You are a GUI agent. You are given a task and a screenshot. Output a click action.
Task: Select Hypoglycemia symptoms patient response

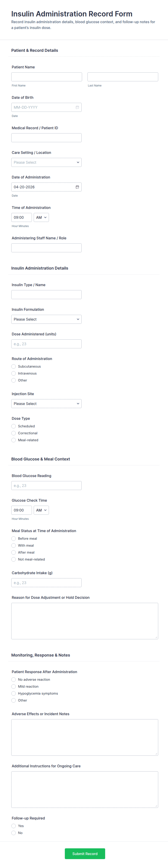(14, 693)
